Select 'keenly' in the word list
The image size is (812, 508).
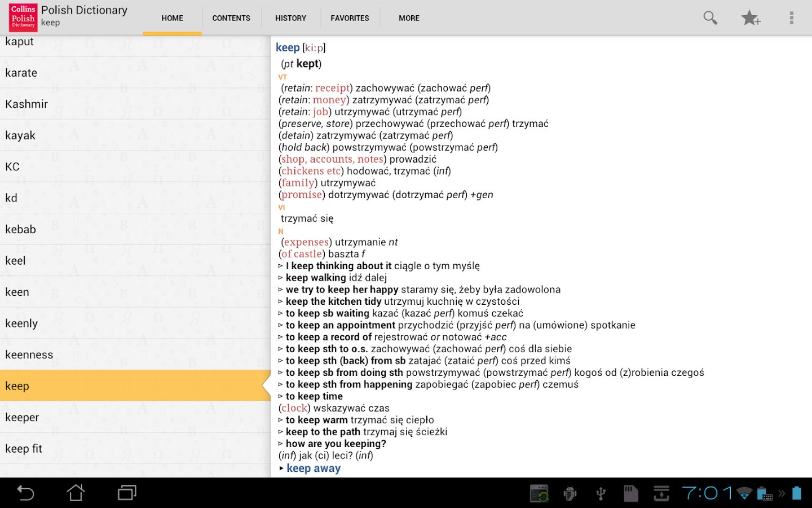pyautogui.click(x=135, y=323)
